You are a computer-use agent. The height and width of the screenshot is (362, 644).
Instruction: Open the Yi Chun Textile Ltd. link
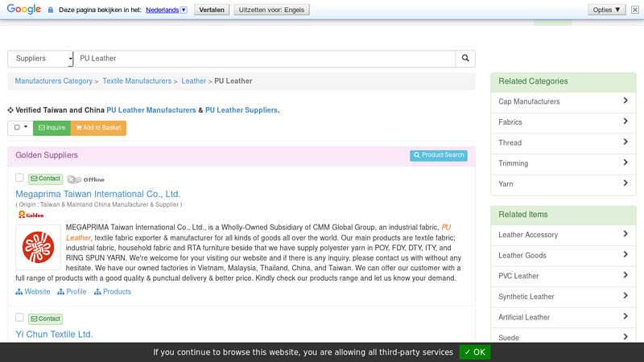54,334
